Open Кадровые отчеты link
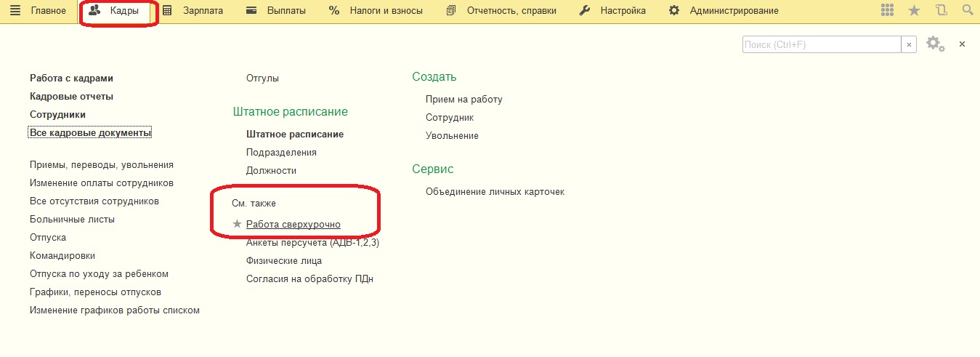 point(71,96)
